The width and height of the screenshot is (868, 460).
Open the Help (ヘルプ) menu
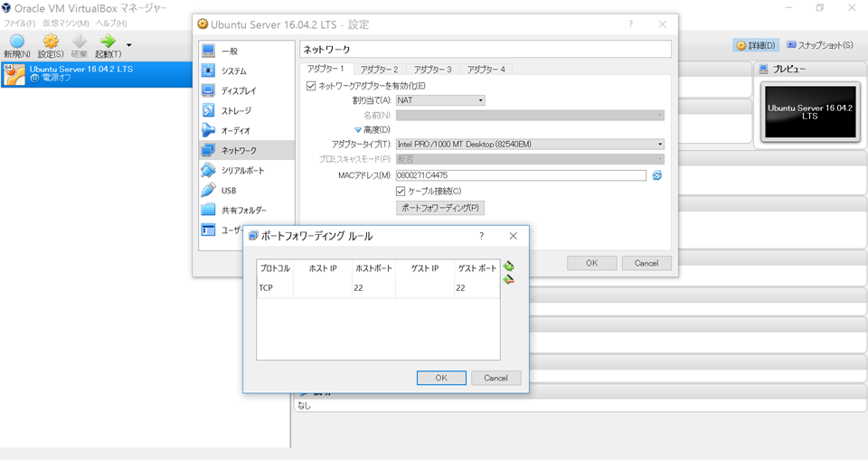pos(111,23)
